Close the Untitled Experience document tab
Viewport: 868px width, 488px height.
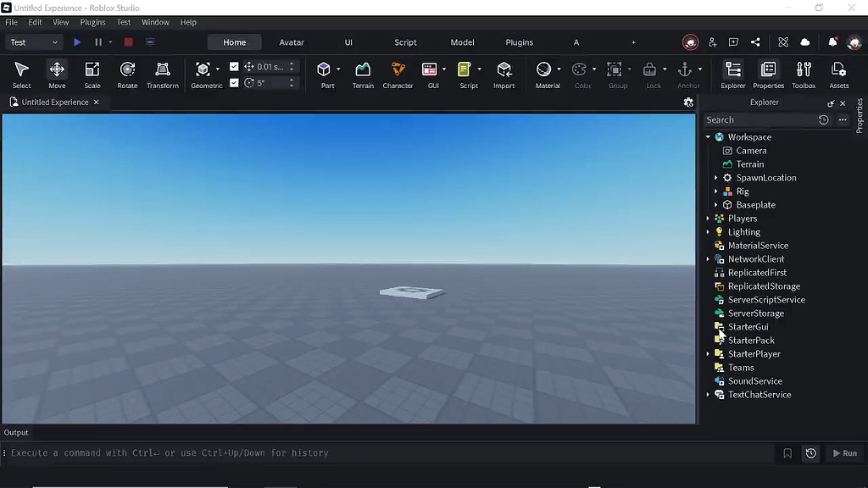coord(97,103)
